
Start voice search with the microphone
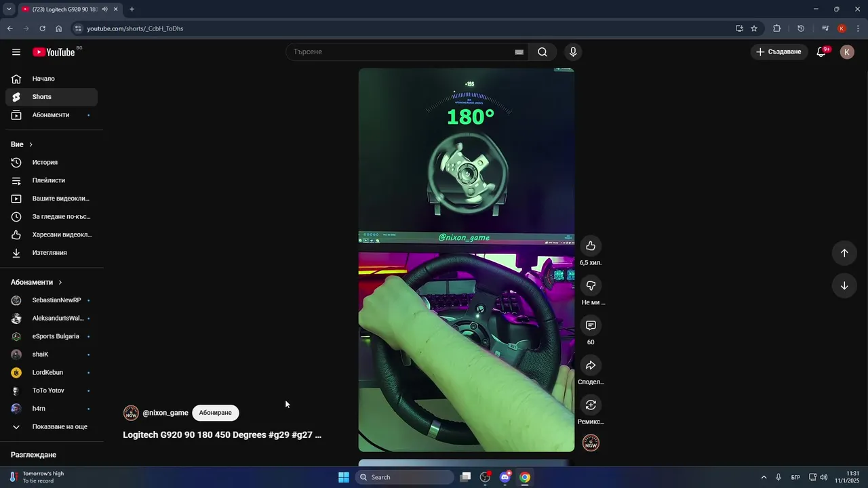pos(573,52)
